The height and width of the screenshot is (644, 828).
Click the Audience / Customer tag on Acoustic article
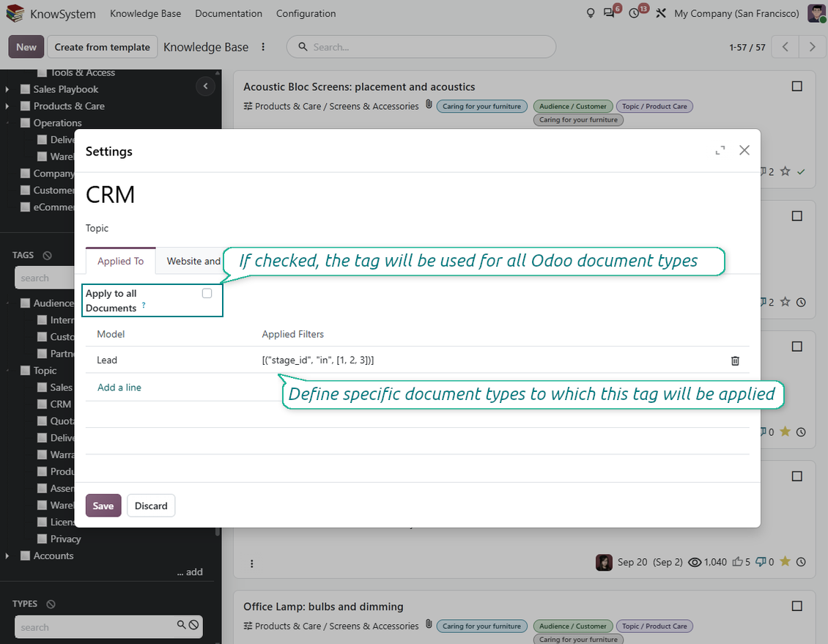click(x=573, y=106)
